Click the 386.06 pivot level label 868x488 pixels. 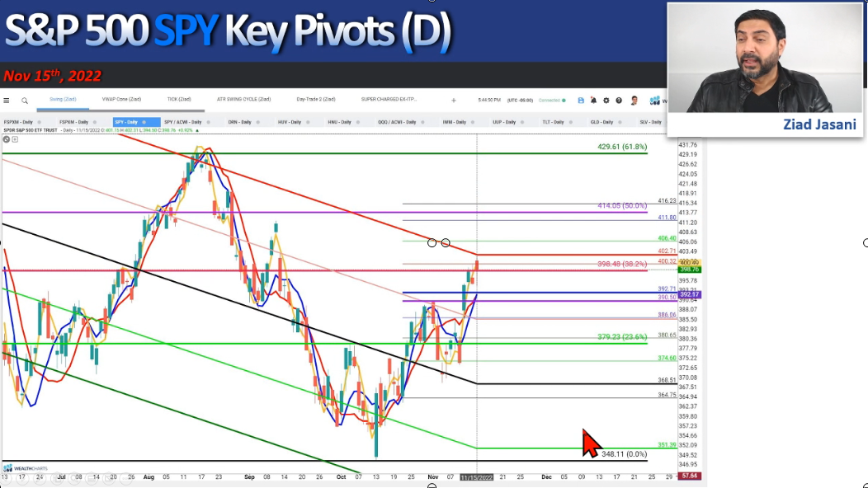[667, 315]
